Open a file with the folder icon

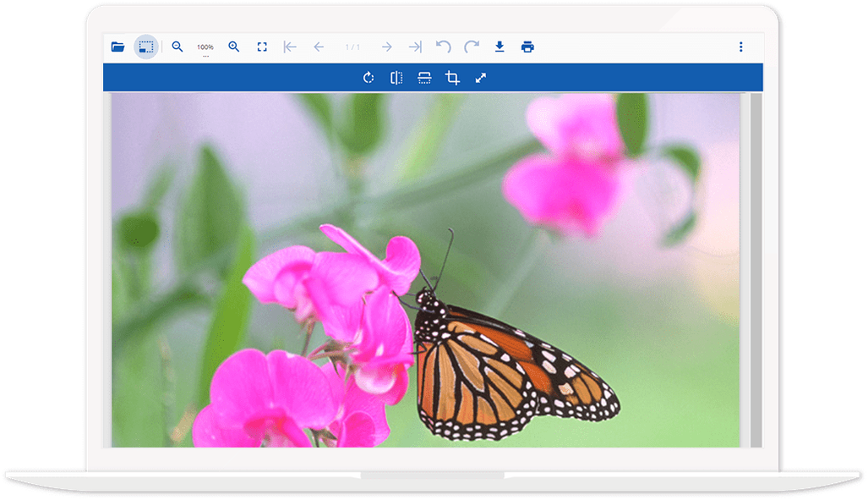coord(117,47)
